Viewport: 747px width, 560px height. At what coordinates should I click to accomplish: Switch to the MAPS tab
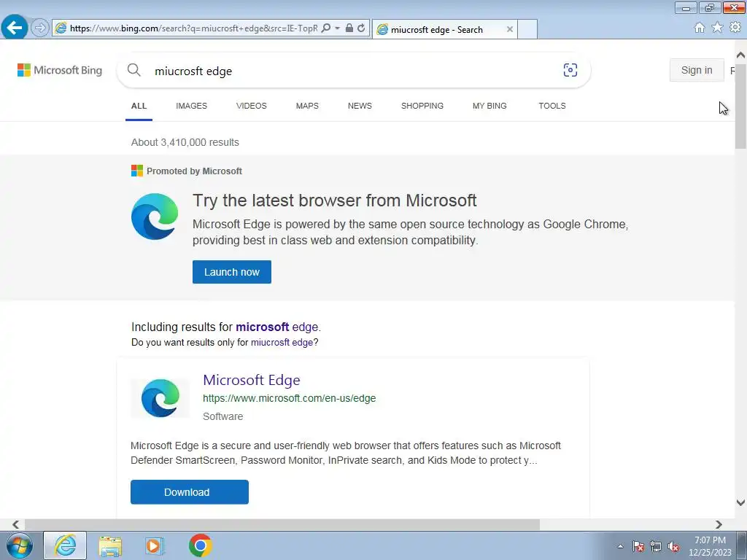click(307, 106)
